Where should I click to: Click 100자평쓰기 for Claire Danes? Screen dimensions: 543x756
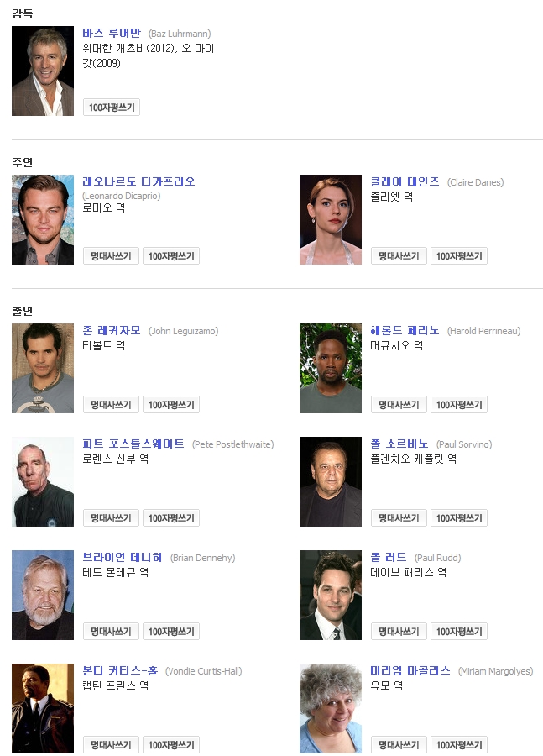click(459, 256)
